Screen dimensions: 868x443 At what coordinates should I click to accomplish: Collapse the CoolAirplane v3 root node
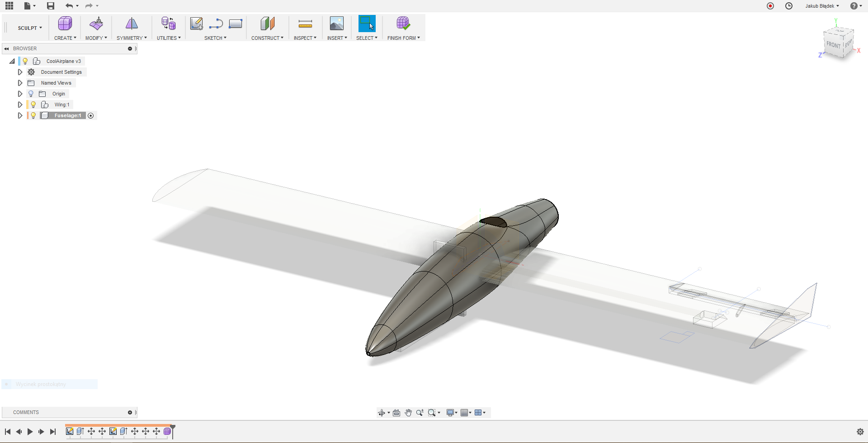point(12,61)
